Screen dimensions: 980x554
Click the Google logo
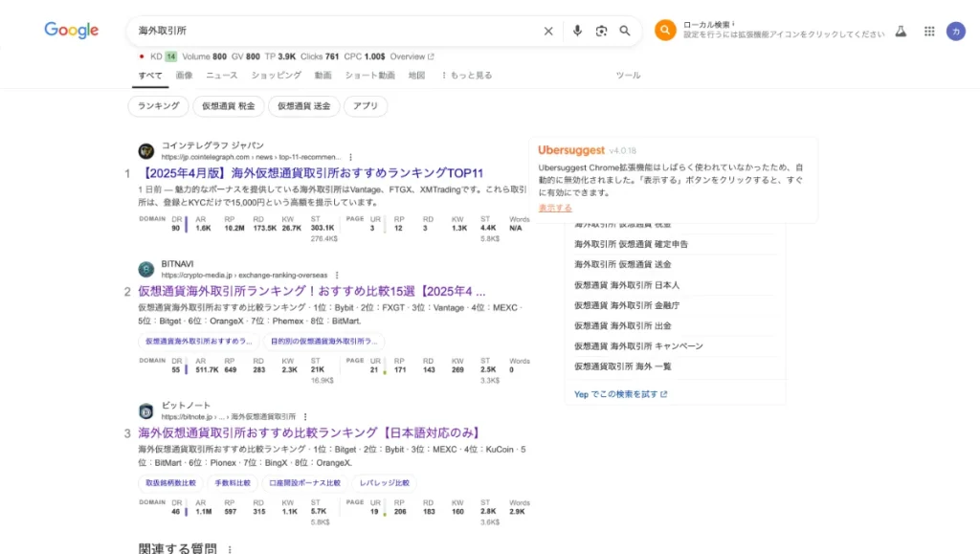pos(71,30)
